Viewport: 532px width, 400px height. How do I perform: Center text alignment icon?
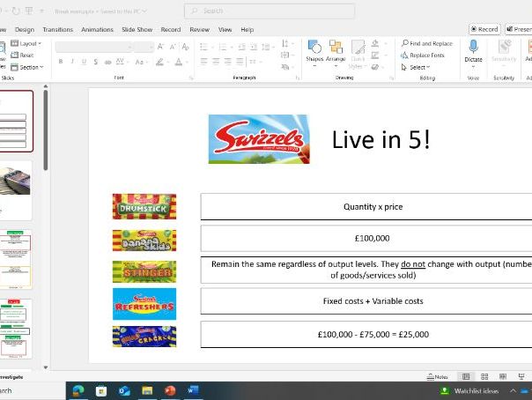click(x=216, y=62)
